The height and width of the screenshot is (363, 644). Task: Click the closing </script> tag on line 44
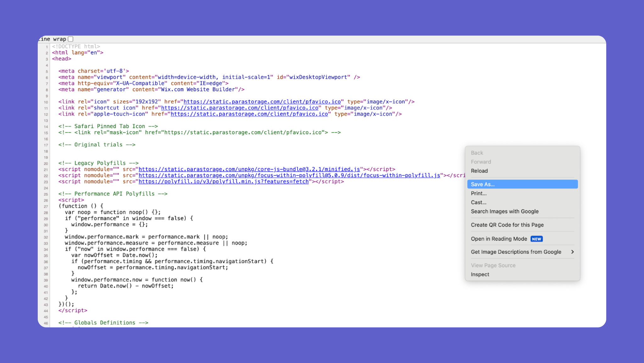[x=73, y=310]
